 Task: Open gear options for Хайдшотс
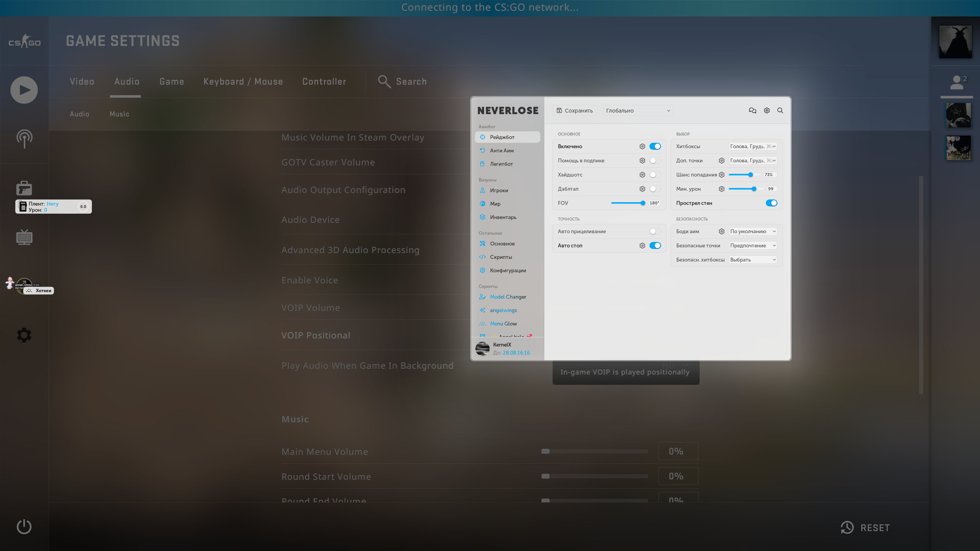(x=642, y=175)
